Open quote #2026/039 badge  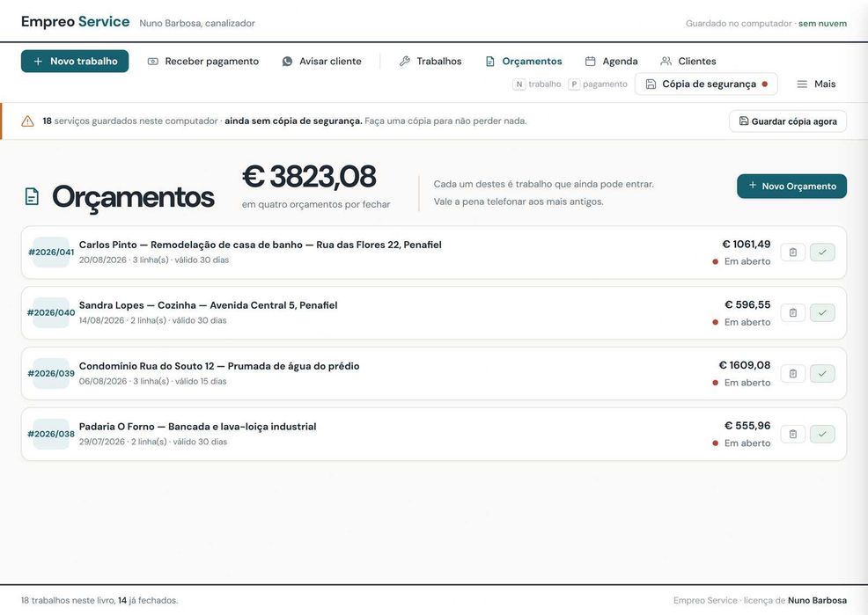coord(51,373)
